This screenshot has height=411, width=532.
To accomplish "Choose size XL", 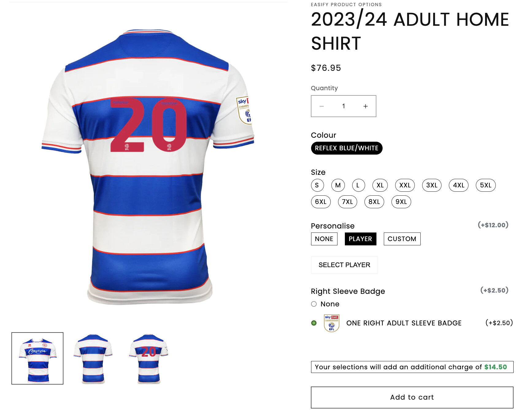I will coord(380,185).
